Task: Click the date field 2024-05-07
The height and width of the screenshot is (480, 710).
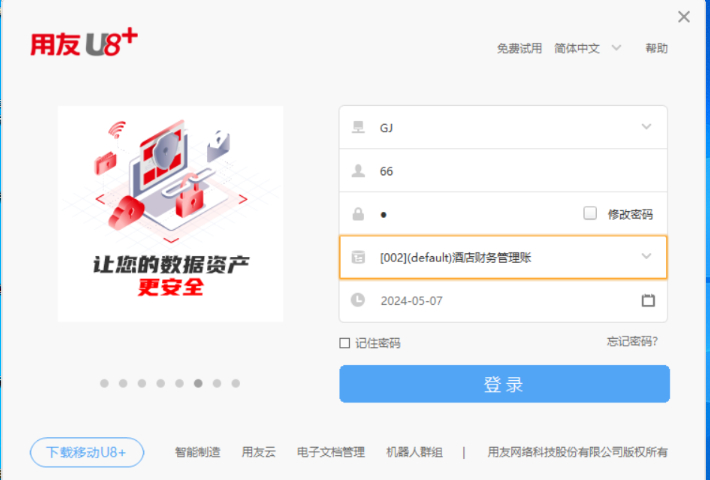Action: click(503, 301)
